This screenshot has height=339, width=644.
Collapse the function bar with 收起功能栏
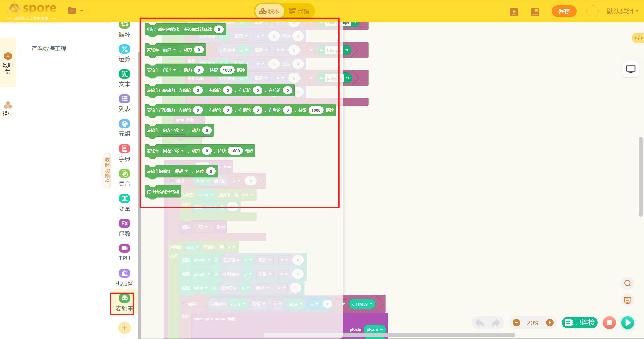pyautogui.click(x=107, y=170)
